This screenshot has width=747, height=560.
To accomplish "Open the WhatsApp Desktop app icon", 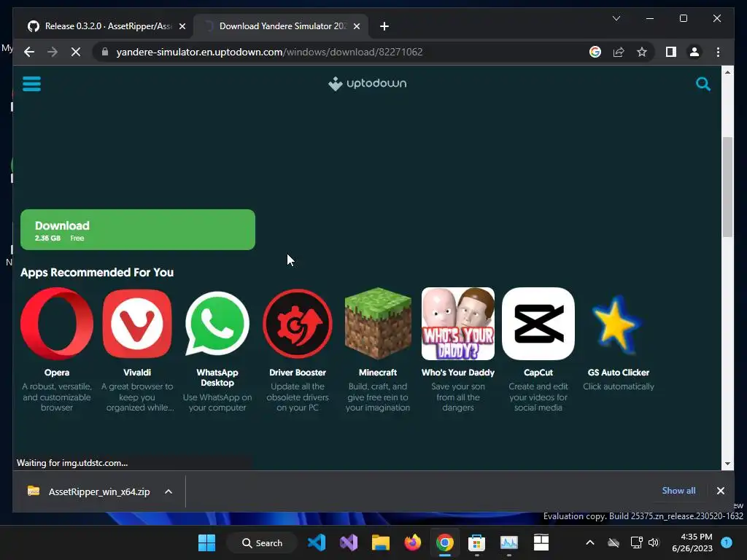I will [x=217, y=323].
